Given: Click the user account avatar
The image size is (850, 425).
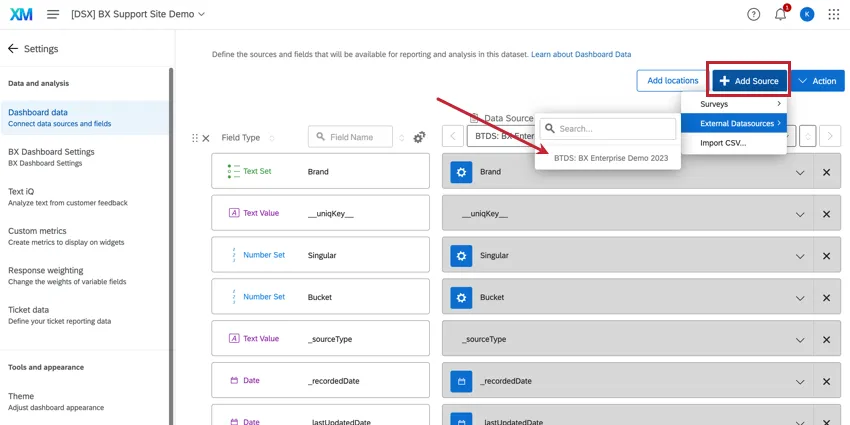Looking at the screenshot, I should 807,14.
